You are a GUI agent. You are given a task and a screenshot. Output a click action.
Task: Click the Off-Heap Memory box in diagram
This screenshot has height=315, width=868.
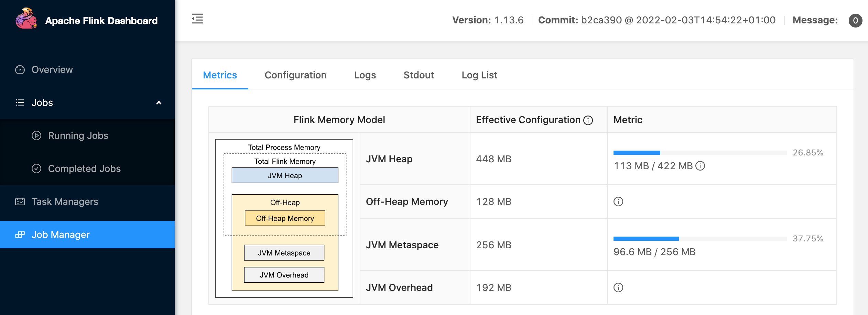click(285, 218)
